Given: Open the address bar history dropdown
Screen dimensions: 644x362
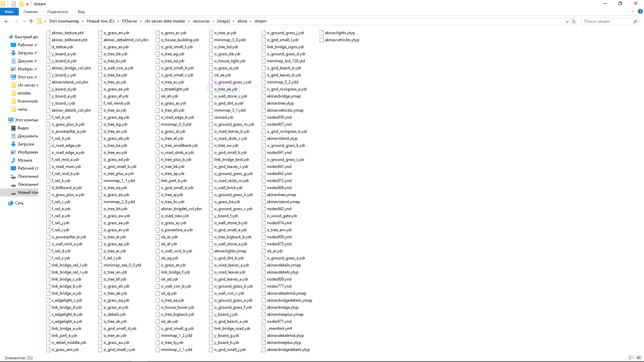Looking at the screenshot, I should pos(567,21).
